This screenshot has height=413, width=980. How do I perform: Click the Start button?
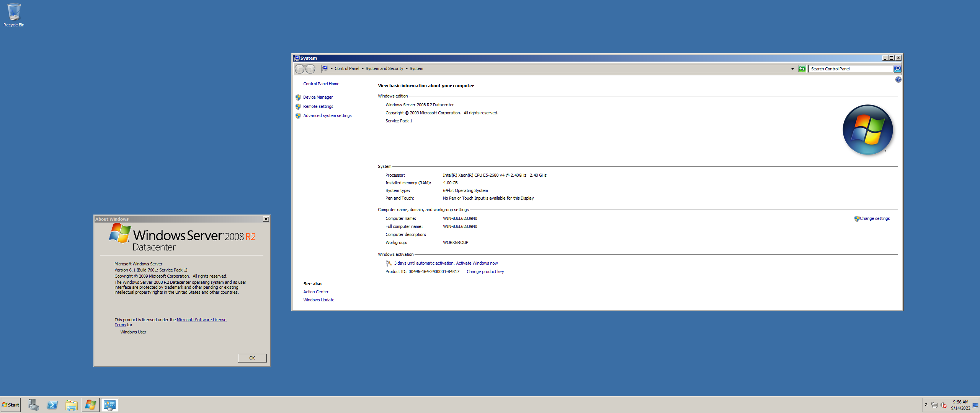[x=11, y=405]
